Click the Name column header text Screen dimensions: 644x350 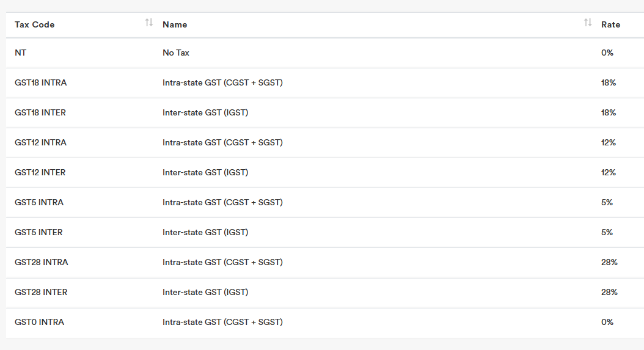[x=175, y=24]
